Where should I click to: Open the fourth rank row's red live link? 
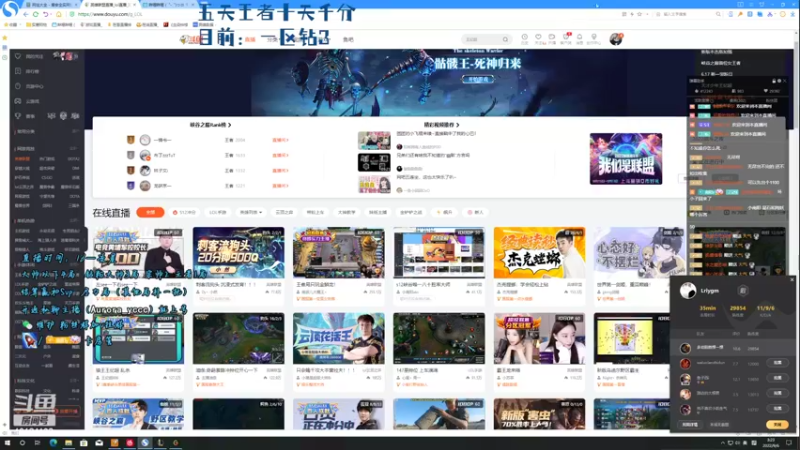280,186
